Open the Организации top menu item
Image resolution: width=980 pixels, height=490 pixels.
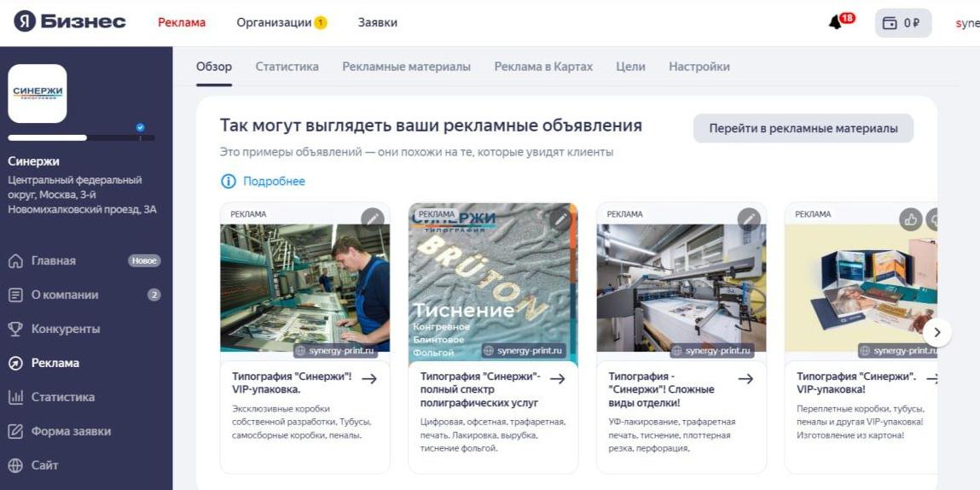pos(281,23)
